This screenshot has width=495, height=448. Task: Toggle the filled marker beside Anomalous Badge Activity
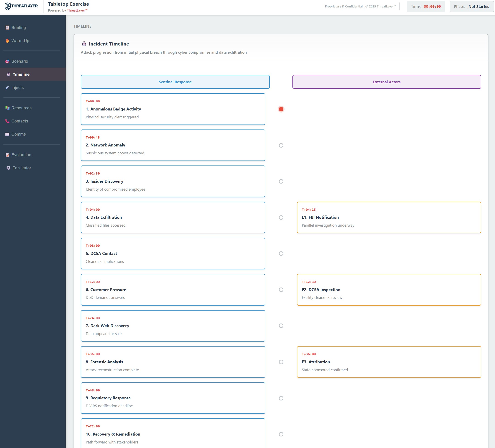pyautogui.click(x=281, y=109)
